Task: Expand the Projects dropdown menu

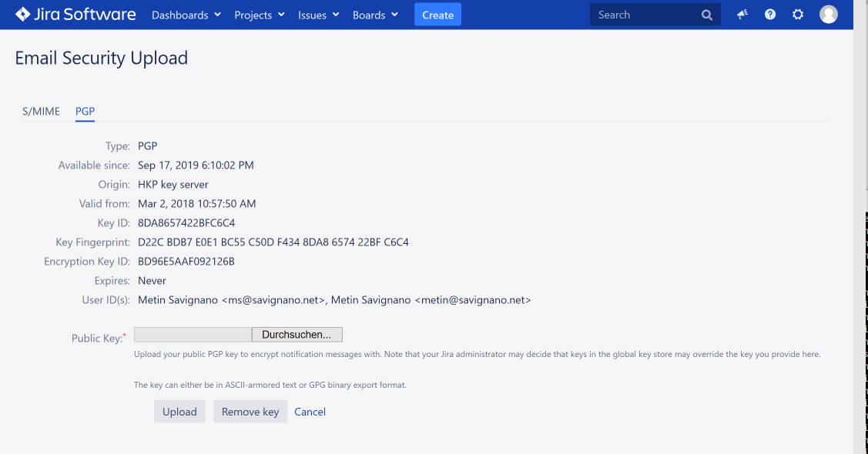Action: point(260,15)
